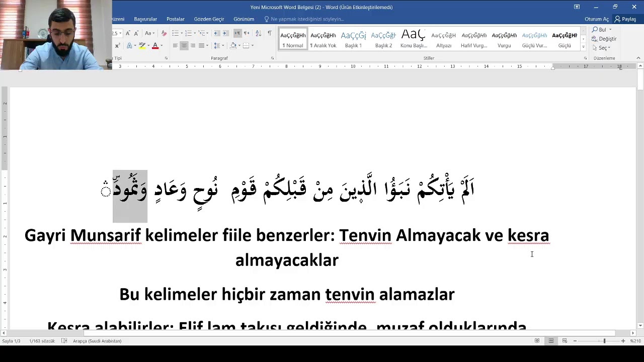Click the Paylaş share button
This screenshot has width=644, height=362.
click(x=625, y=19)
